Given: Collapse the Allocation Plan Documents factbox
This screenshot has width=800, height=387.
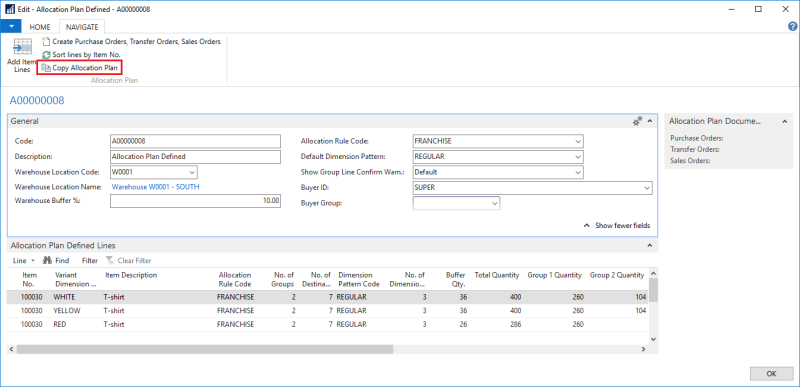Looking at the screenshot, I should [x=785, y=121].
